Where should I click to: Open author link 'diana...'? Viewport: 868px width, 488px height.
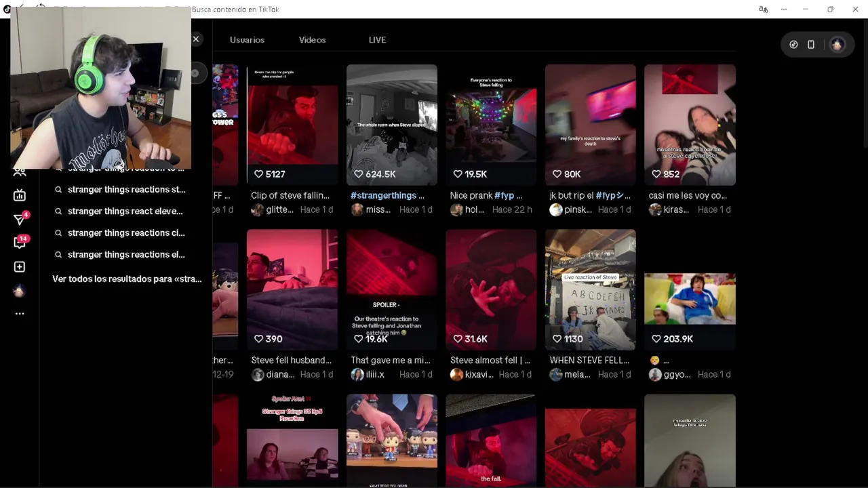[281, 375]
